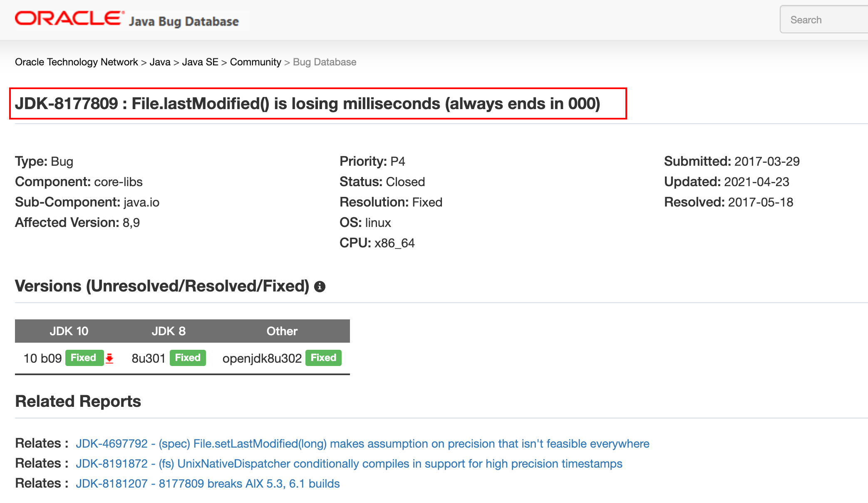Click the Search input field
This screenshot has height=503, width=868.
point(824,20)
